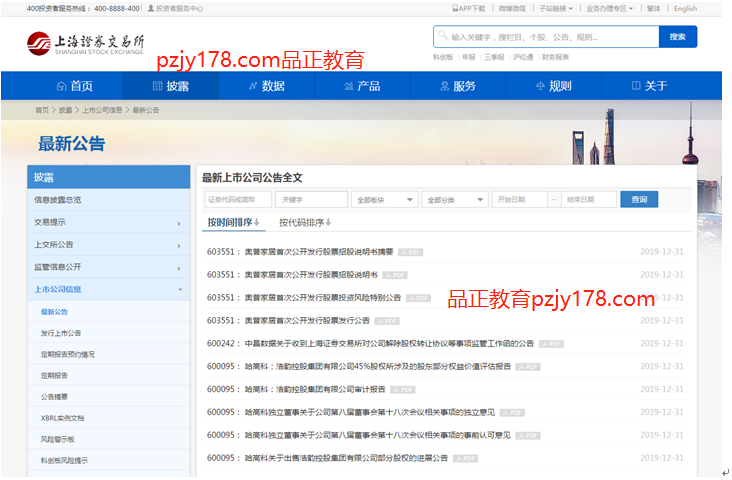Click 繁体 link in top bar

[654, 8]
